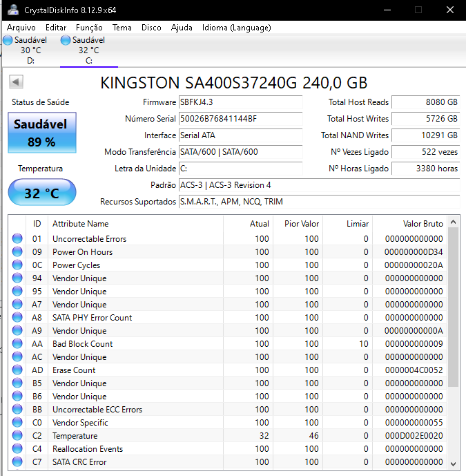The image size is (466, 476).
Task: Click the status circle for attribute B5
Action: click(17, 383)
